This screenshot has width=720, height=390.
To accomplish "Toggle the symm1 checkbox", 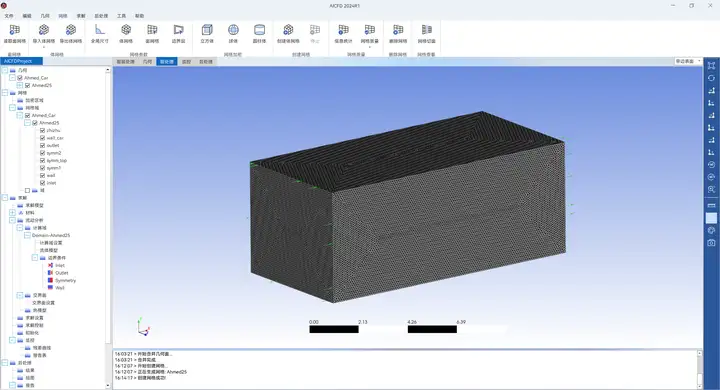I will (x=42, y=168).
